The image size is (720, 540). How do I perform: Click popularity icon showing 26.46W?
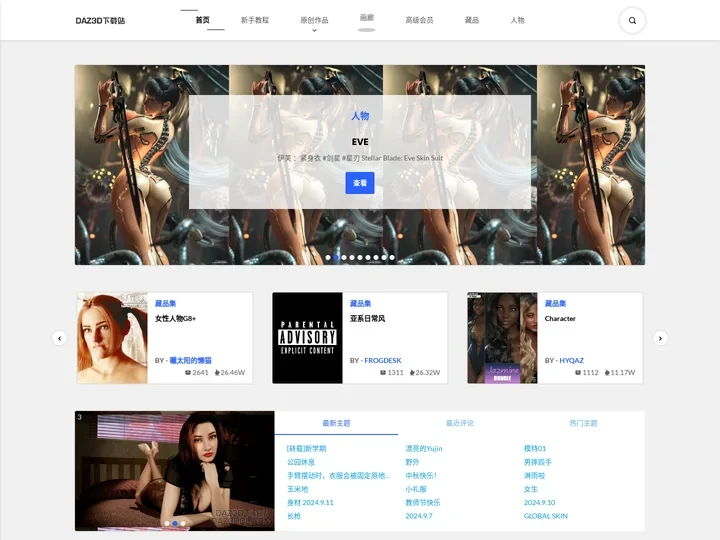[x=217, y=372]
